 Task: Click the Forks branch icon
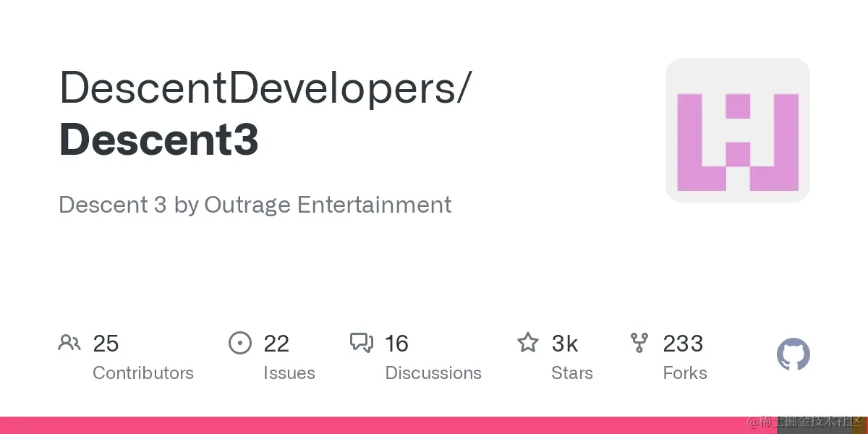point(639,343)
